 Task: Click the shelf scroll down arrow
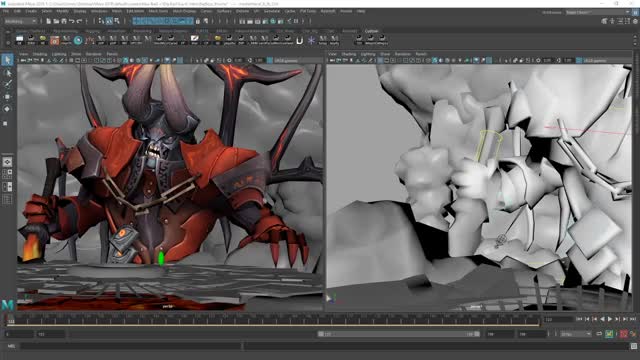click(635, 44)
